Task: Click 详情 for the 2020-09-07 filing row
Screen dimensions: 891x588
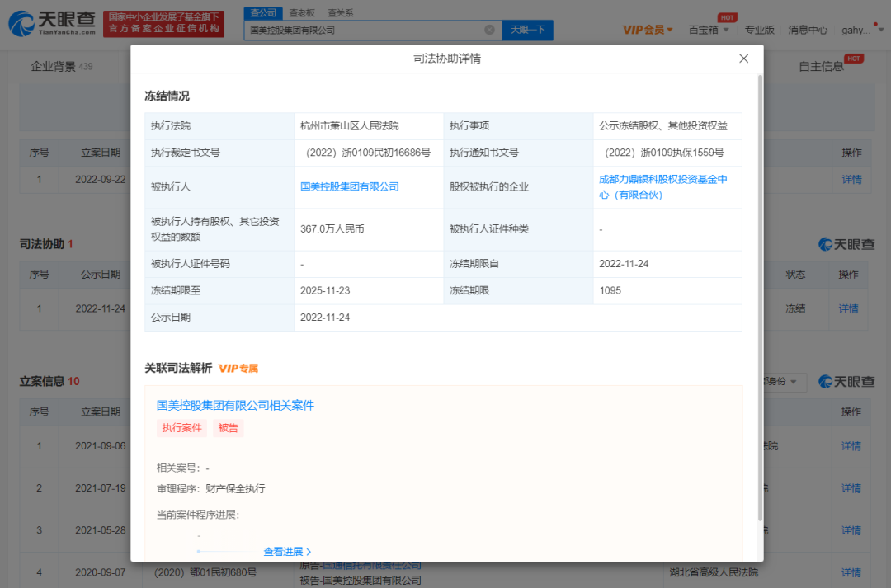Action: pyautogui.click(x=851, y=572)
